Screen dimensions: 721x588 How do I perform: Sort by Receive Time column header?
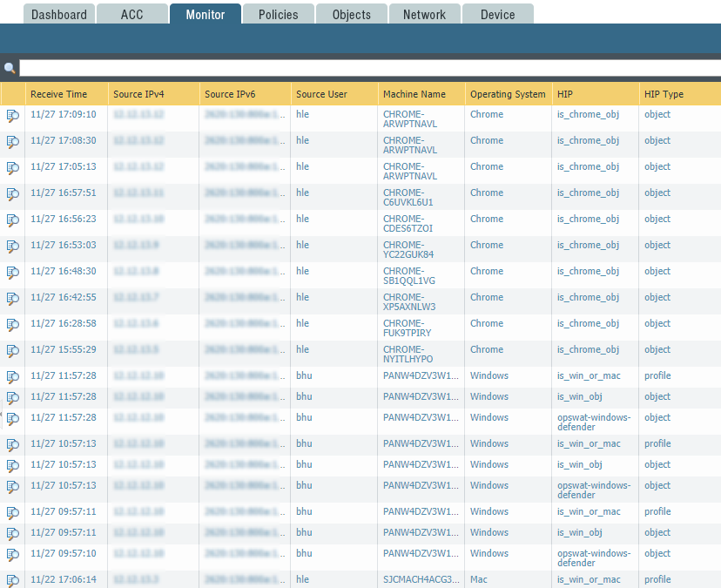(59, 94)
